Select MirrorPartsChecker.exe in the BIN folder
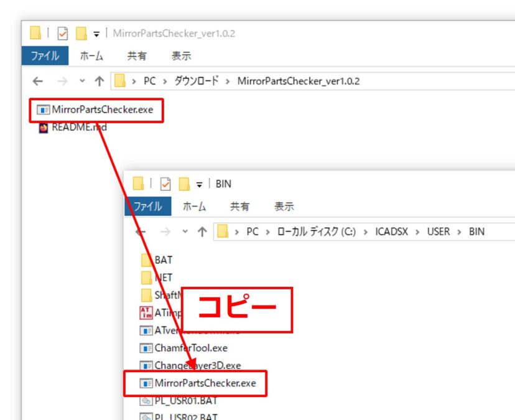 pyautogui.click(x=204, y=383)
